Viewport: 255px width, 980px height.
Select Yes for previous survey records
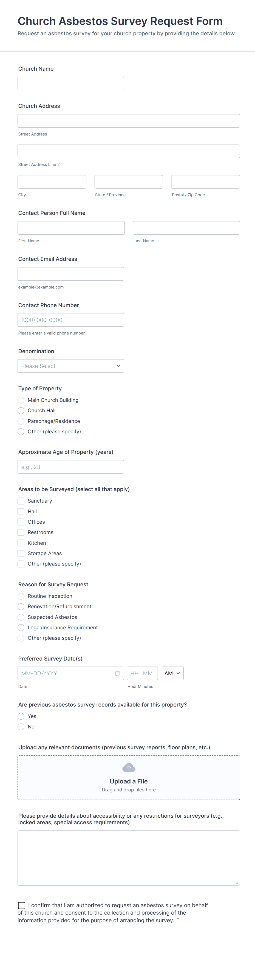(21, 716)
